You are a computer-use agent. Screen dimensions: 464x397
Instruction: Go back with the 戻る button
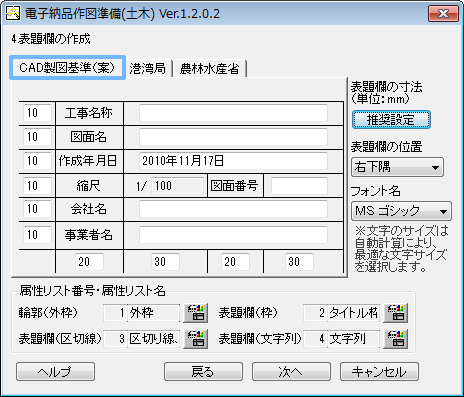[203, 372]
